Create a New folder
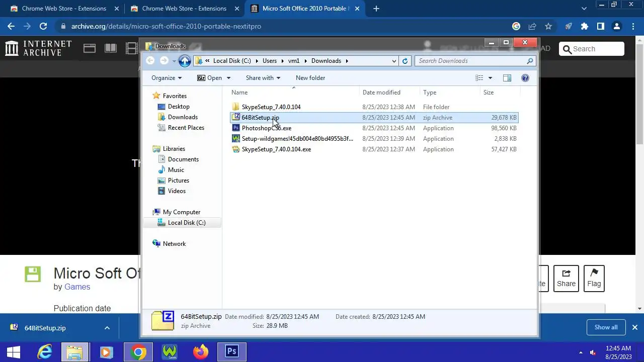644x362 pixels. click(310, 78)
